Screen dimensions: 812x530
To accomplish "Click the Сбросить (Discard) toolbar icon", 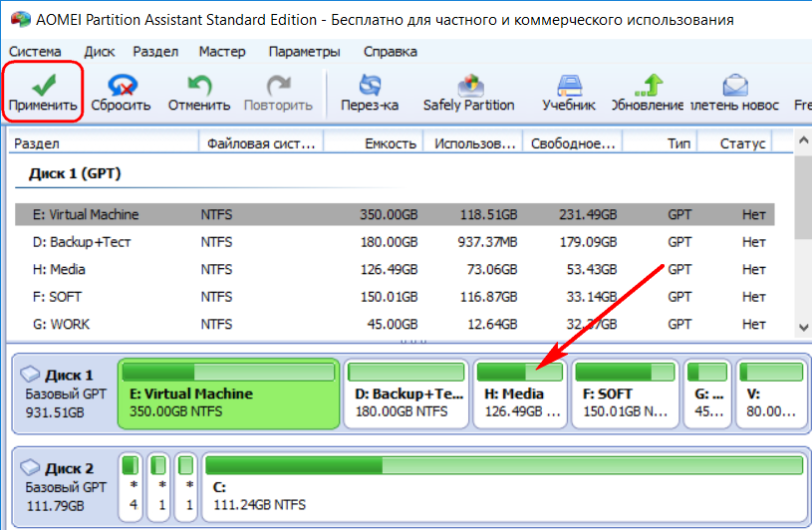I will [x=121, y=84].
